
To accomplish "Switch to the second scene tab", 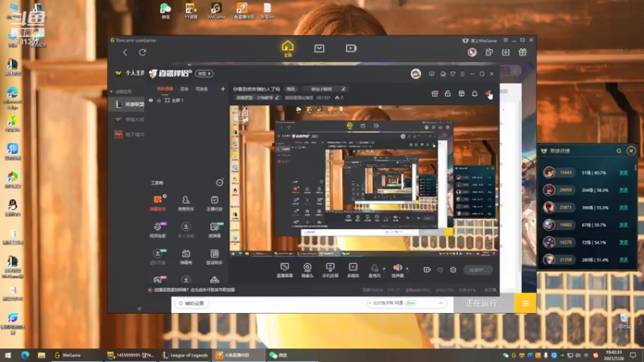I will 184,88.
